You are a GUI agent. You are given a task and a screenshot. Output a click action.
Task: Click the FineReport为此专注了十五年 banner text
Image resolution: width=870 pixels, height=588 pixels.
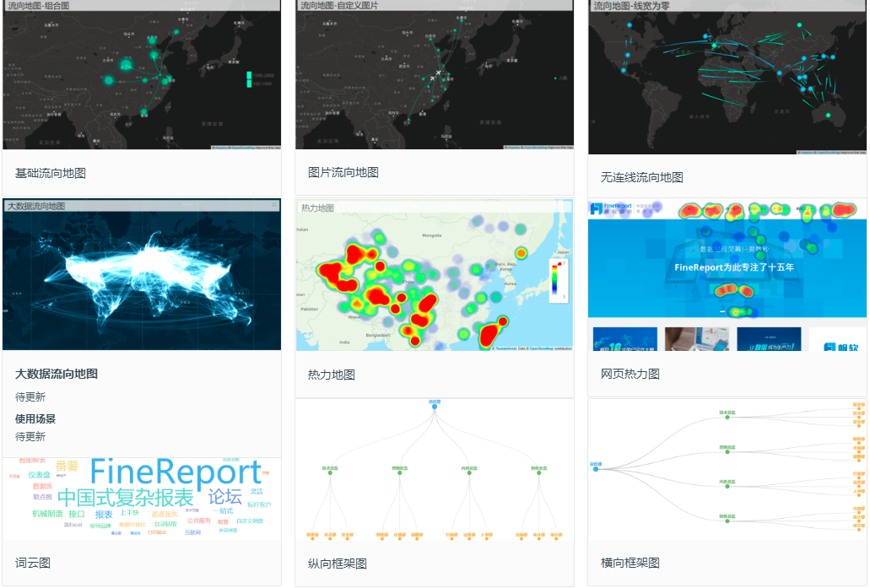pos(734,267)
